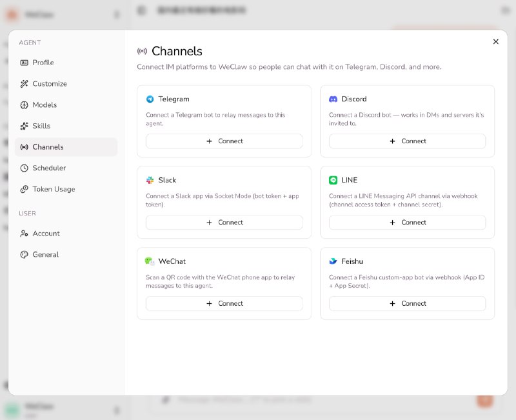516x420 pixels.
Task: Click the Customize magic wand icon
Action: (x=24, y=84)
